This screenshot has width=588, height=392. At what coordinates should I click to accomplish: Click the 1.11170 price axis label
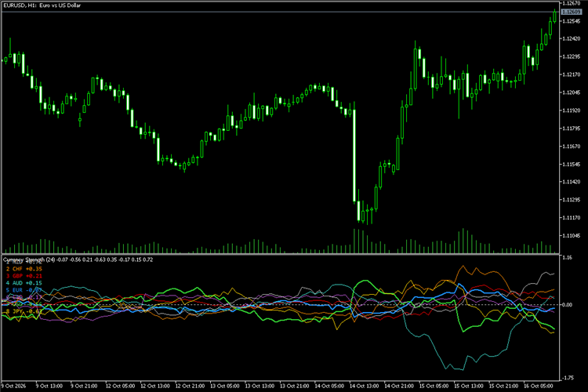pyautogui.click(x=571, y=218)
